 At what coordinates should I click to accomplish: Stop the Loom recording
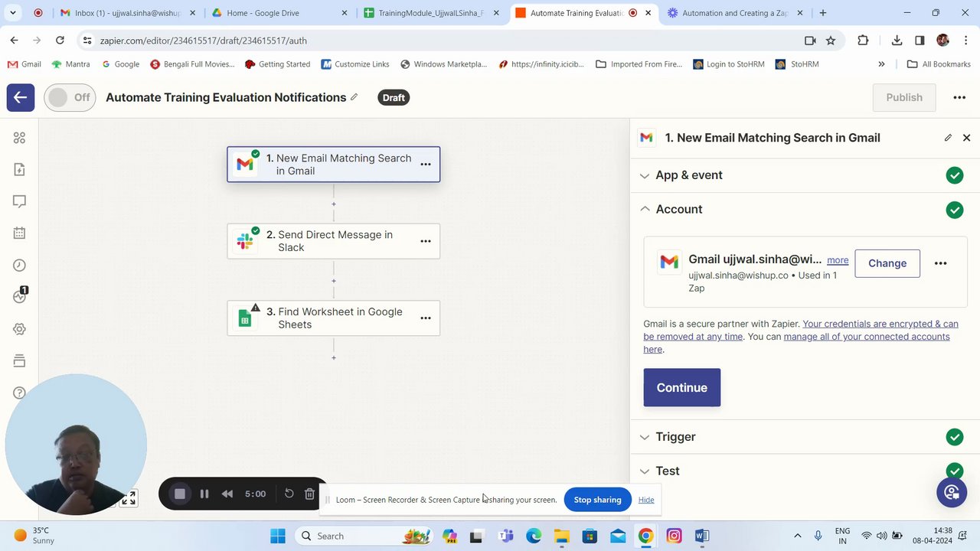pyautogui.click(x=180, y=494)
